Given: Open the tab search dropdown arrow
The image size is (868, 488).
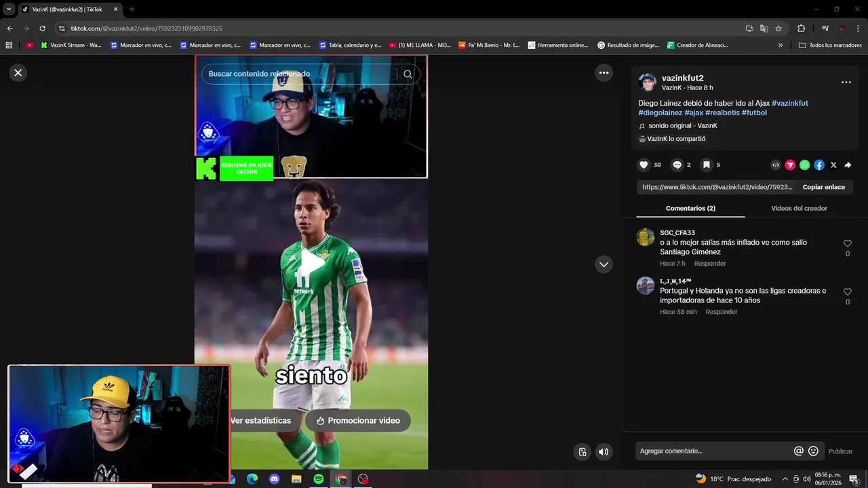Looking at the screenshot, I should [9, 9].
